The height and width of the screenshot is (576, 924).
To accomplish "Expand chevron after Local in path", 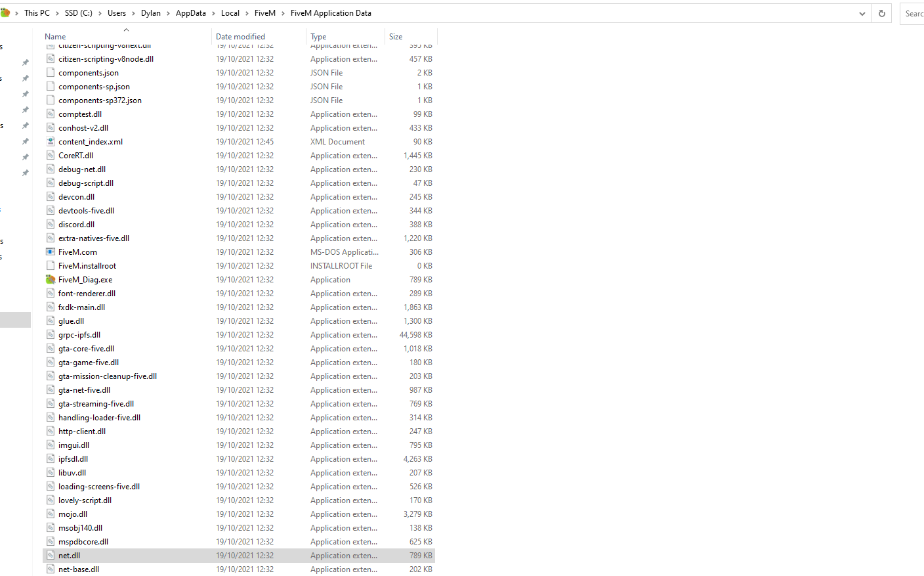I will pyautogui.click(x=247, y=13).
